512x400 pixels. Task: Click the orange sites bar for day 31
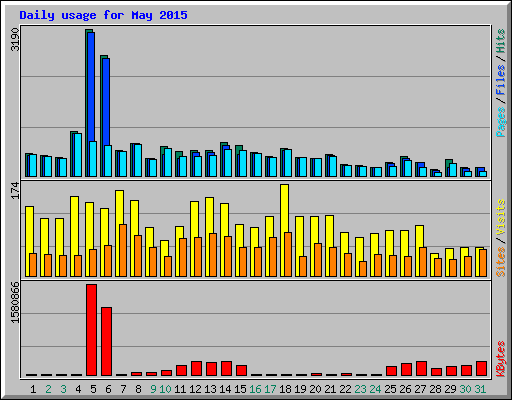click(483, 263)
